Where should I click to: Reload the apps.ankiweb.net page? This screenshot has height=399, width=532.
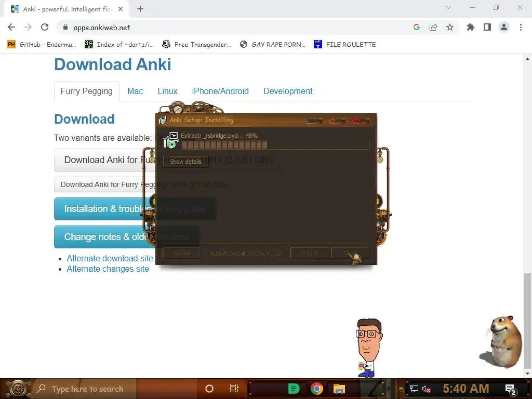[x=45, y=27]
